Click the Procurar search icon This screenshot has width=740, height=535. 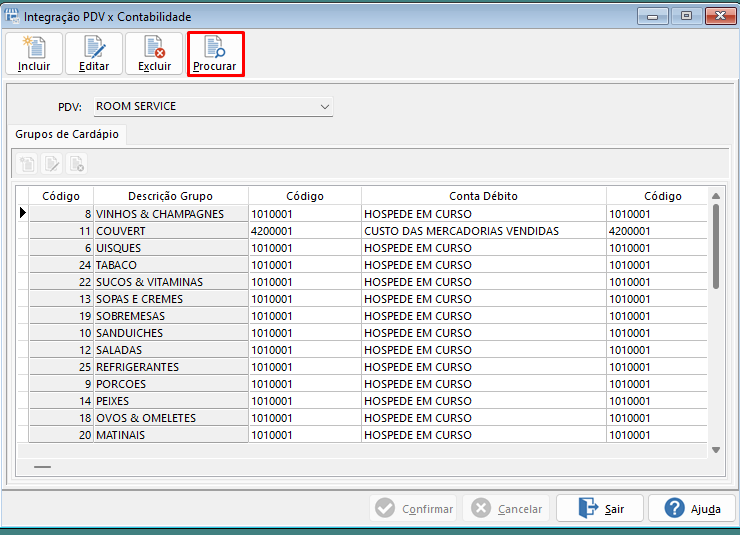tap(216, 54)
